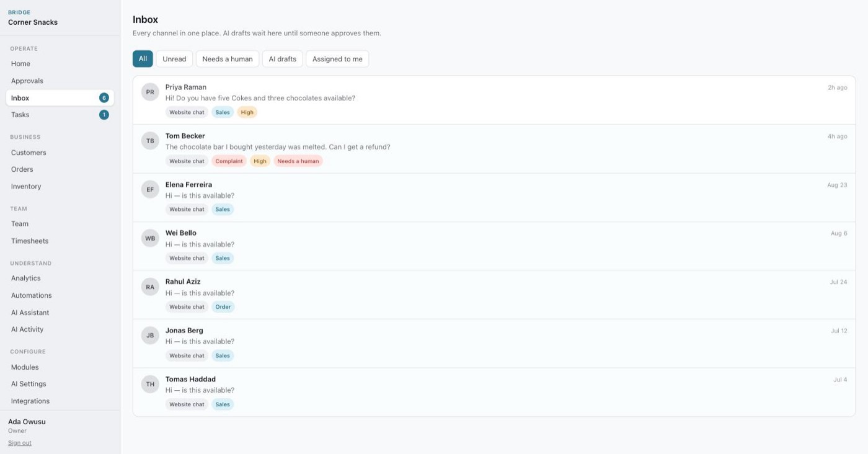
Task: Click the Tasks count badge
Action: tap(104, 115)
